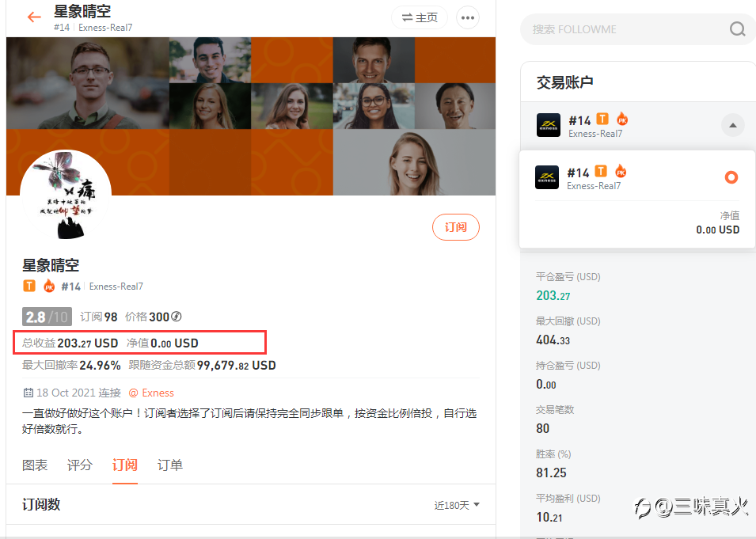Open the three-dot more options menu

coord(468,18)
